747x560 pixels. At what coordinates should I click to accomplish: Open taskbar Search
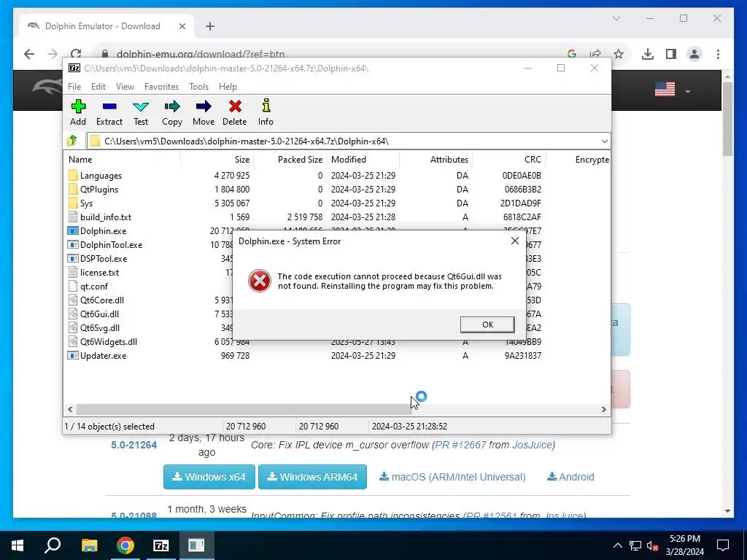(53, 545)
